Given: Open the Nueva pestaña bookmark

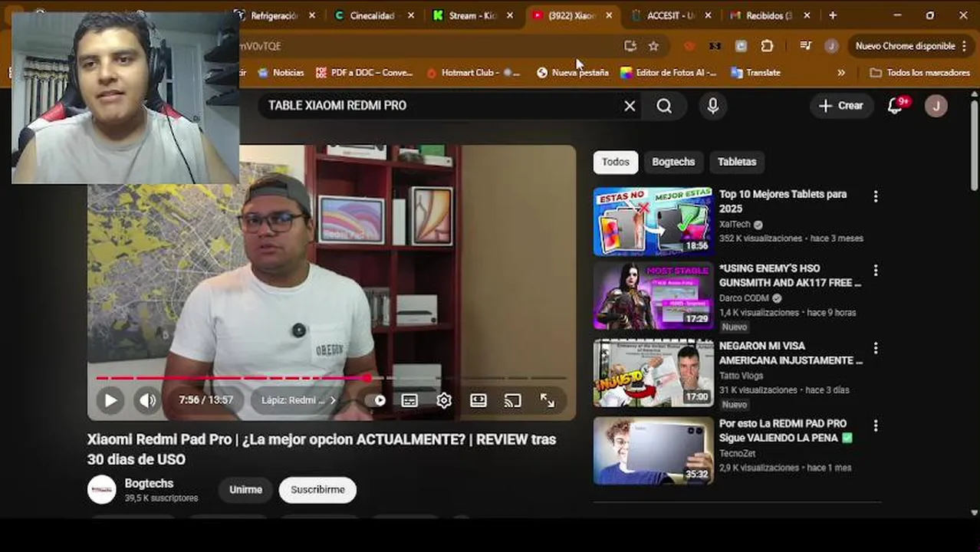Looking at the screenshot, I should pos(572,73).
